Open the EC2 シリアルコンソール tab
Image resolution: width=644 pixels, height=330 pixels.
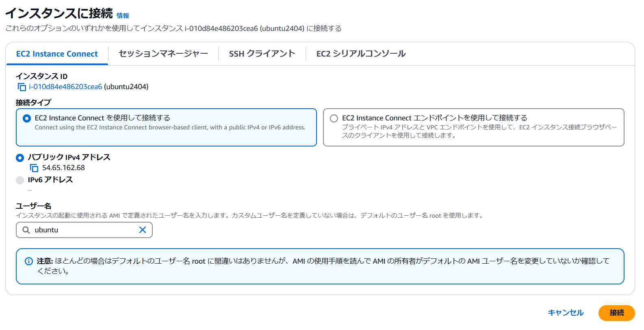[361, 54]
